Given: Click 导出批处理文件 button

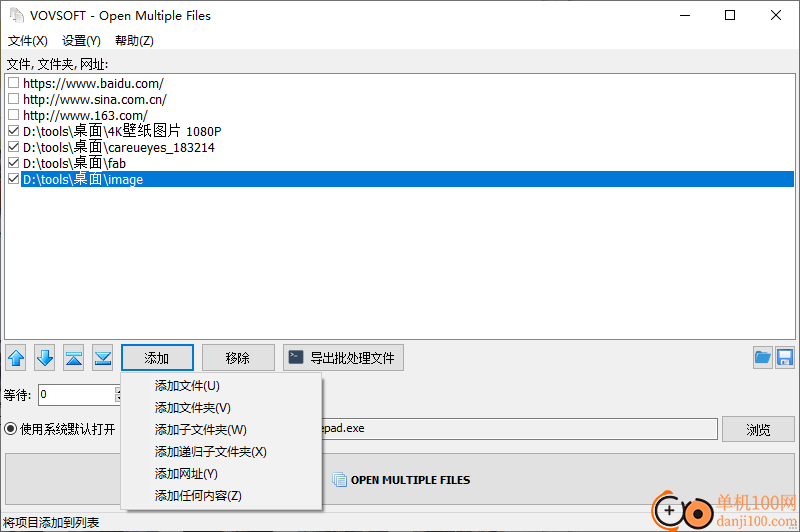Looking at the screenshot, I should pyautogui.click(x=343, y=358).
